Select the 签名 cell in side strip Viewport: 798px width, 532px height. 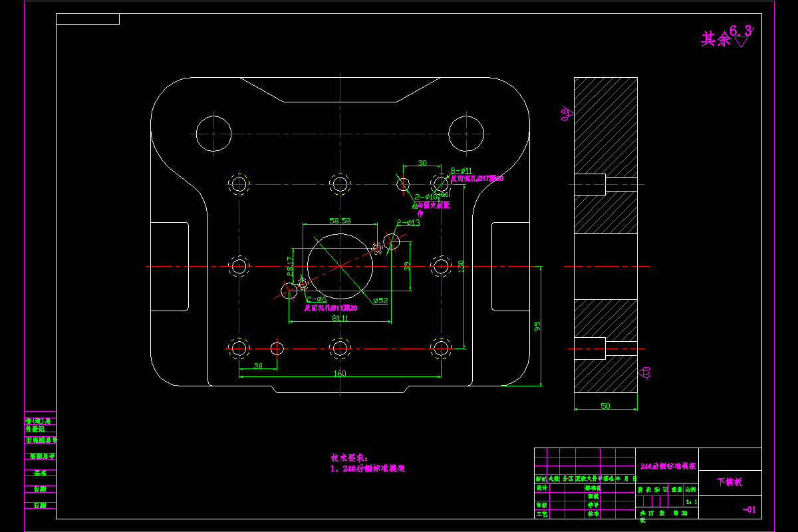(x=41, y=473)
